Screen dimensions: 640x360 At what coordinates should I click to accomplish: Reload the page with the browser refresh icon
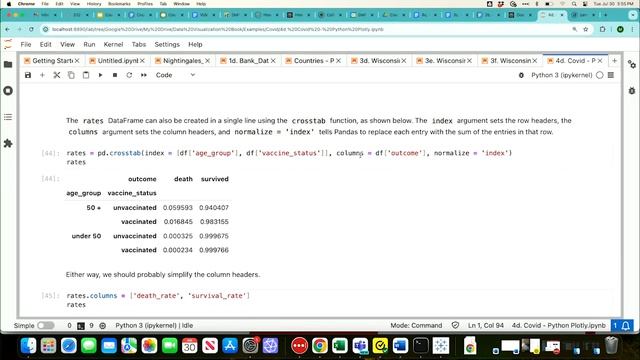tap(31, 29)
